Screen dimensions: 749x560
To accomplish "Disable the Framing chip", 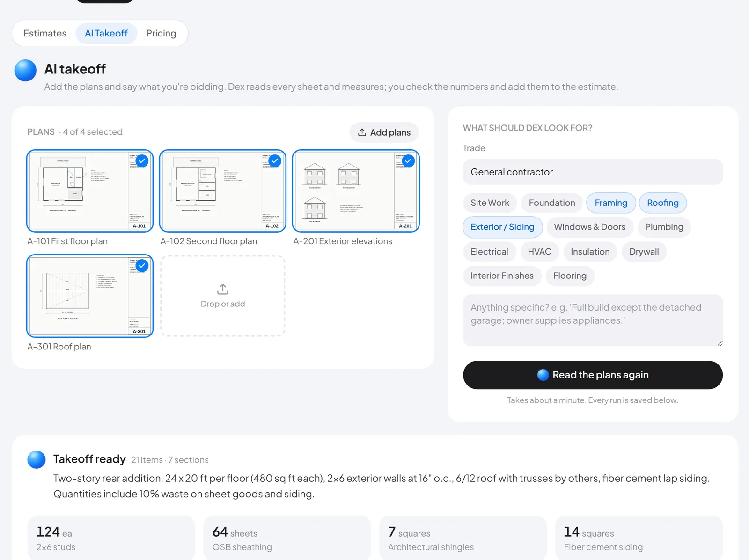I will [611, 203].
